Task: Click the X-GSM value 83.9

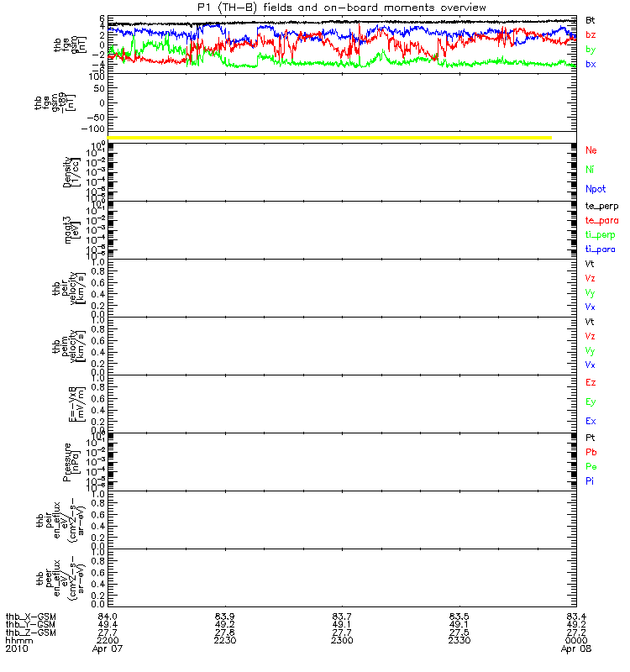Action: 225,617
